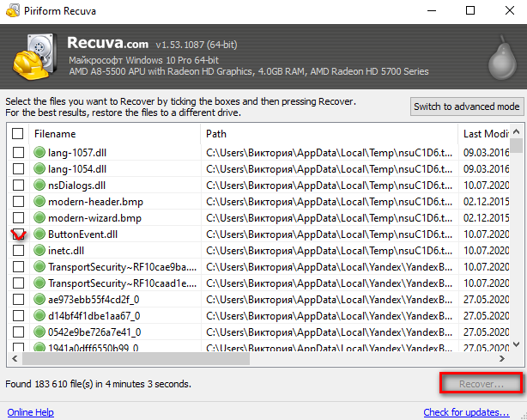Click the green state icon of nsDialogs.dll
Viewport: 527px width, 420px height.
[39, 185]
